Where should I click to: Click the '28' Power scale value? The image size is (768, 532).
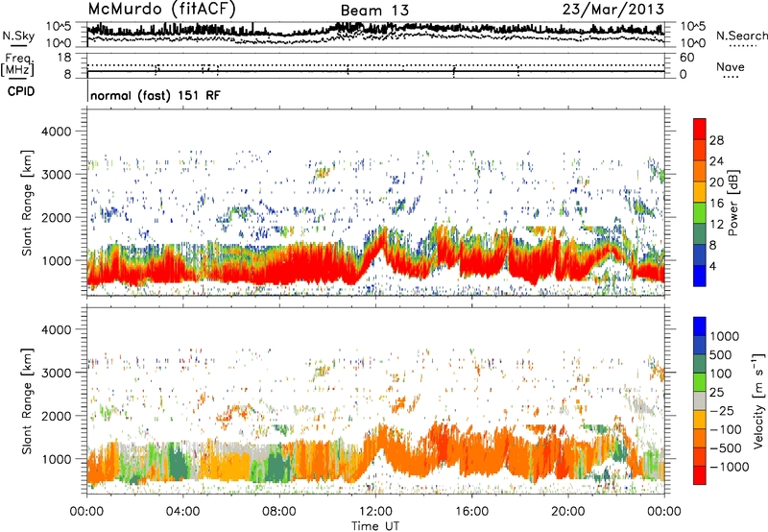(x=716, y=140)
